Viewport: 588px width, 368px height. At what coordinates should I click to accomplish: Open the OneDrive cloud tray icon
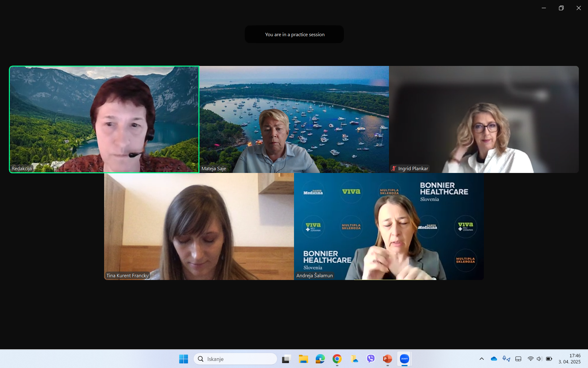point(494,359)
